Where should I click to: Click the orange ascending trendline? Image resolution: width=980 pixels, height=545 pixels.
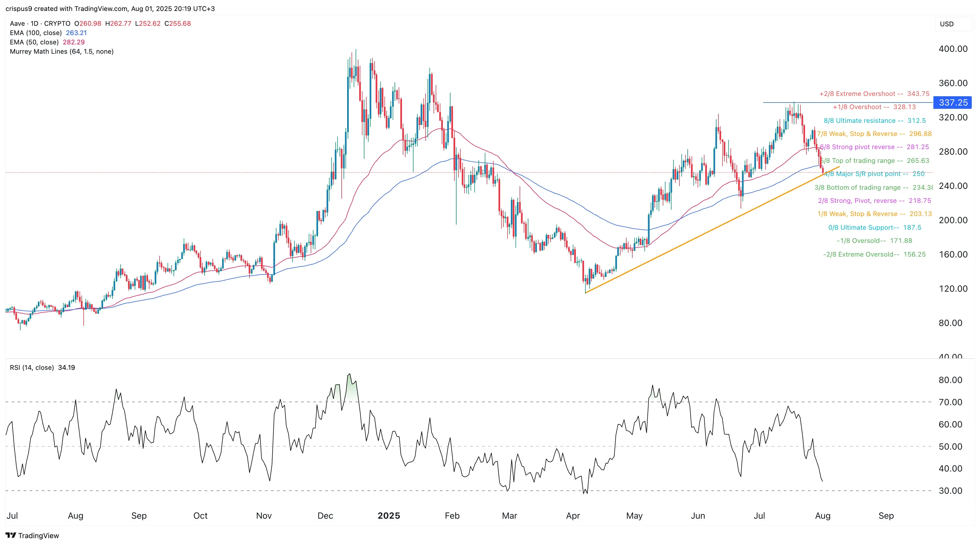tap(711, 230)
